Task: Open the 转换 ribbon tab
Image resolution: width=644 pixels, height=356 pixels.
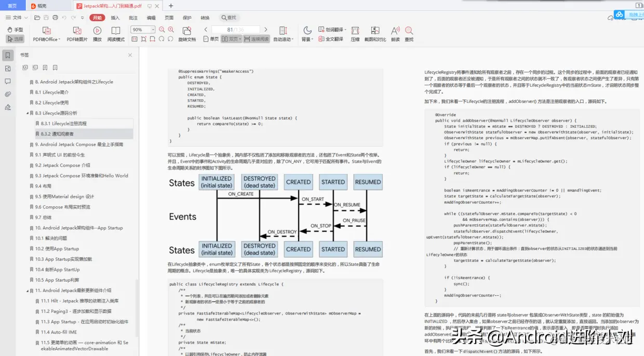Action: click(205, 17)
